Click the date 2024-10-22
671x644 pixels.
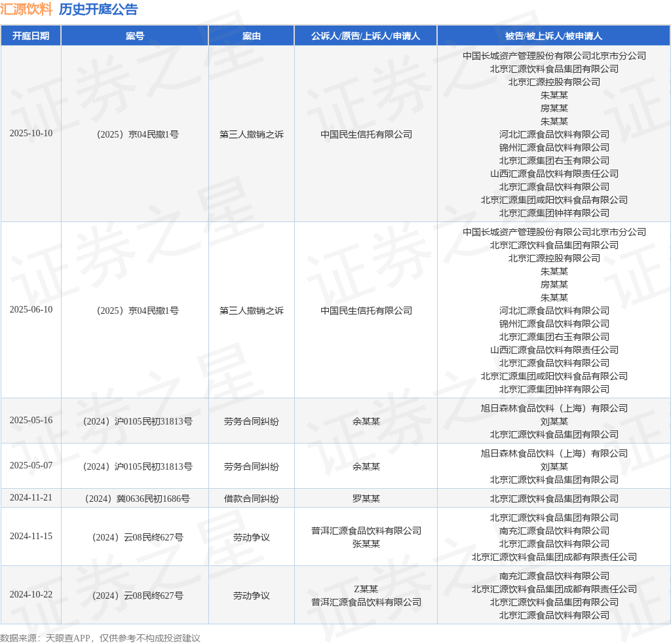tap(31, 594)
